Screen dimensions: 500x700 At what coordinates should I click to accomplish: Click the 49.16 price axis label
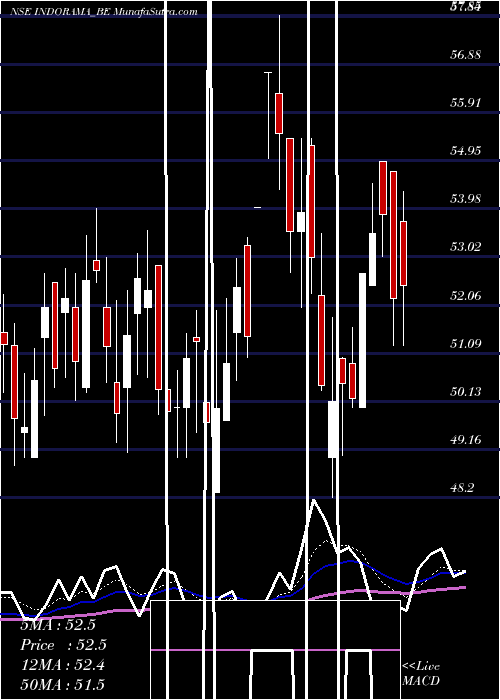466,440
